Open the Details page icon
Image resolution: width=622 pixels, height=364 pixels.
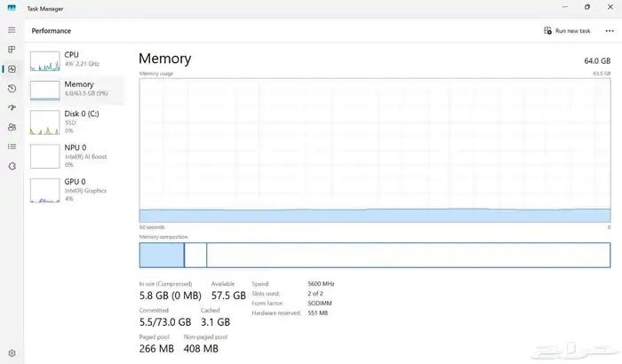12,146
